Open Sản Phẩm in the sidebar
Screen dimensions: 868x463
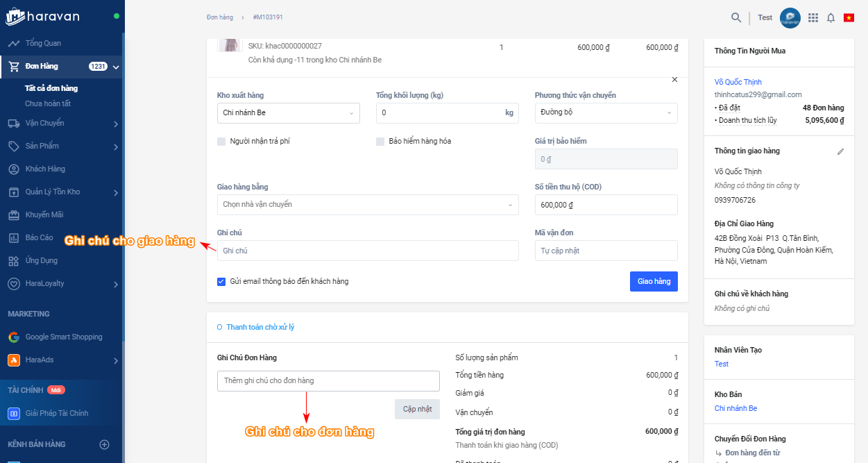[x=42, y=146]
